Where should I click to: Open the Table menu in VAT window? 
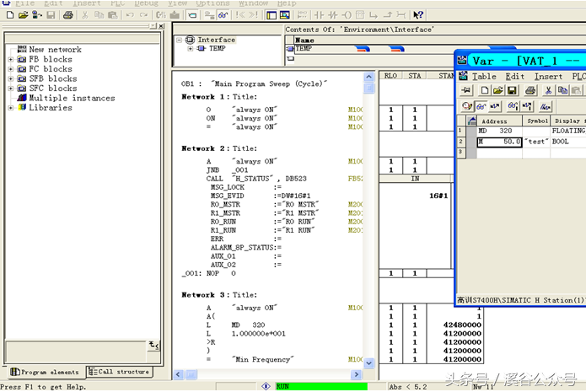pos(483,76)
